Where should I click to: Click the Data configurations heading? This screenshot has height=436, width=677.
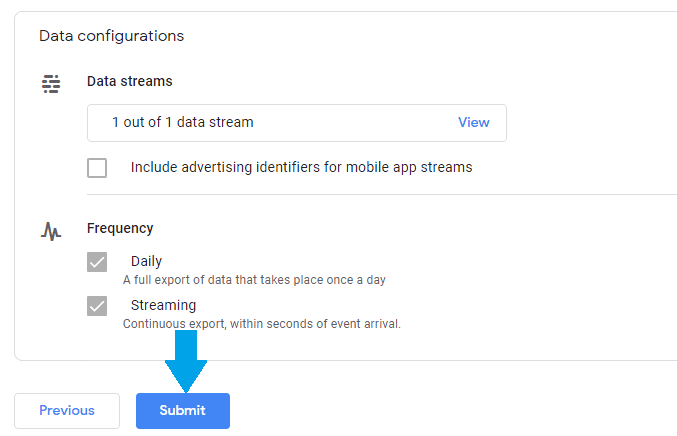tap(111, 36)
